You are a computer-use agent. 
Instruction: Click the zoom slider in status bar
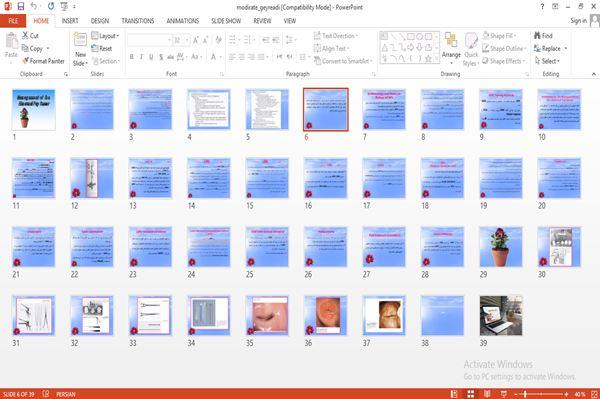pyautogui.click(x=541, y=394)
